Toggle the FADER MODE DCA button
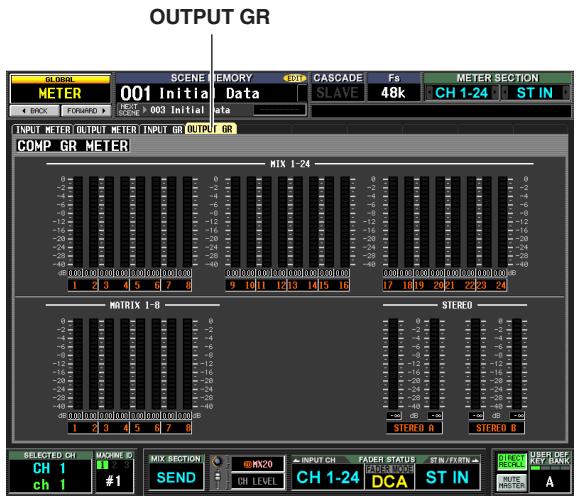This screenshot has height=498, width=576. [x=389, y=477]
